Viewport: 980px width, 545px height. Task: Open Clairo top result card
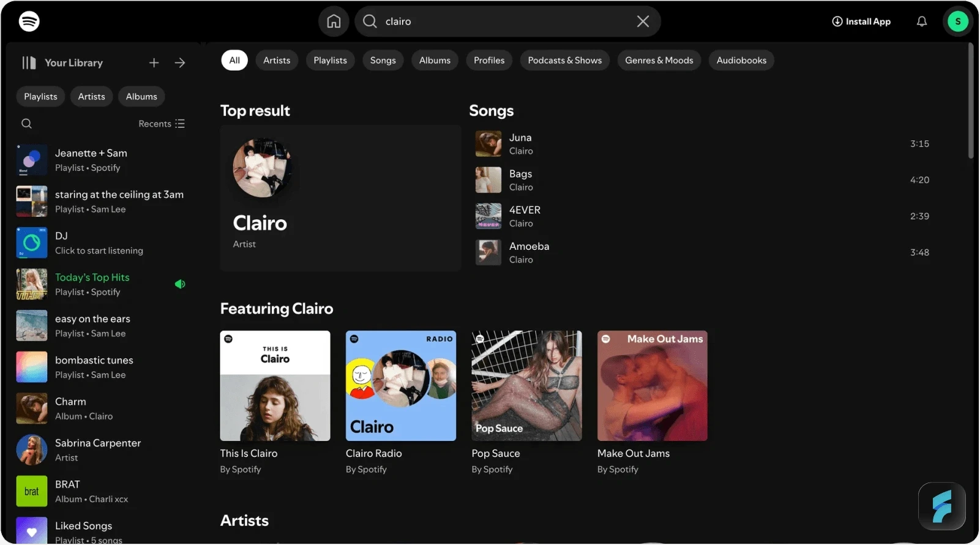340,198
